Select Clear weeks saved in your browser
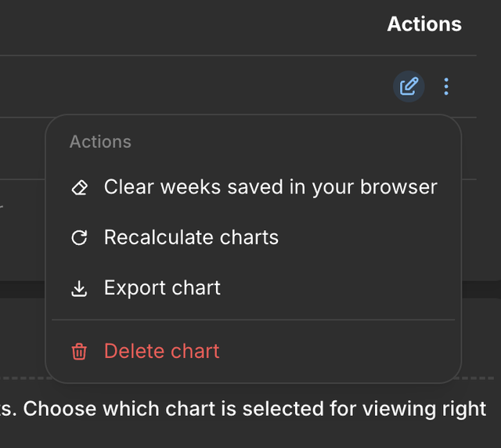Screen dimensions: 501x448 (x=254, y=187)
